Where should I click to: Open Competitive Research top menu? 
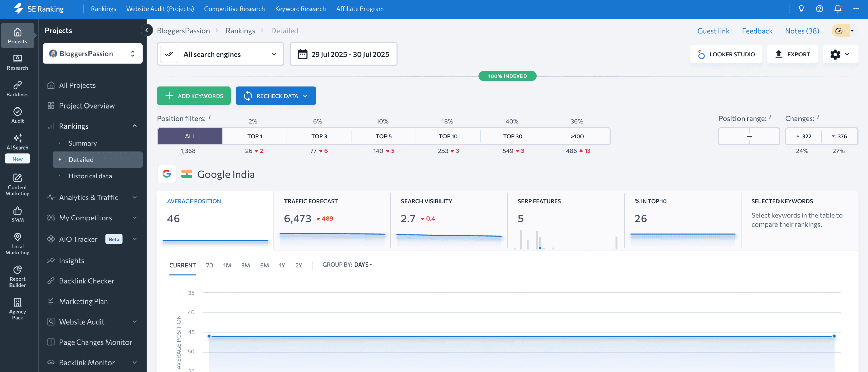click(234, 9)
